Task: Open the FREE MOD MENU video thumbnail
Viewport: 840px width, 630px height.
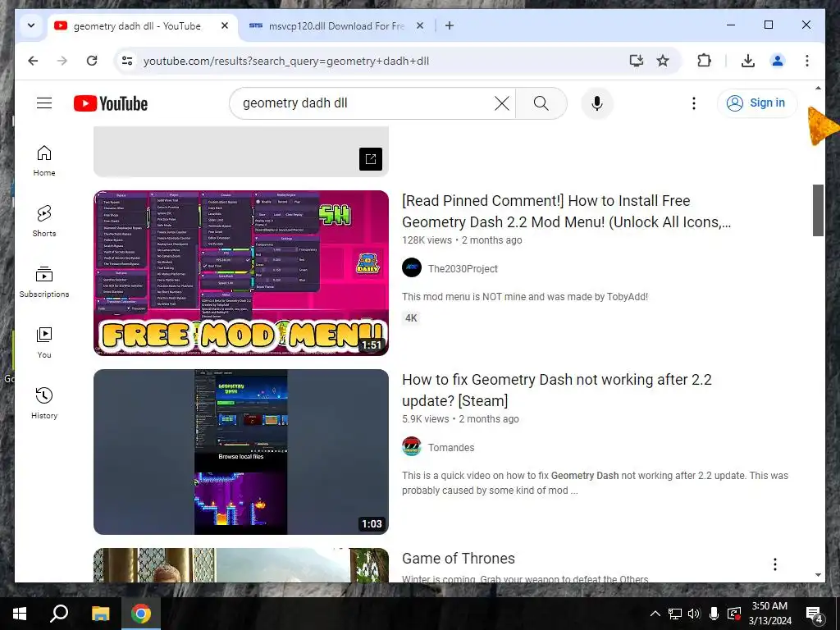Action: point(241,272)
